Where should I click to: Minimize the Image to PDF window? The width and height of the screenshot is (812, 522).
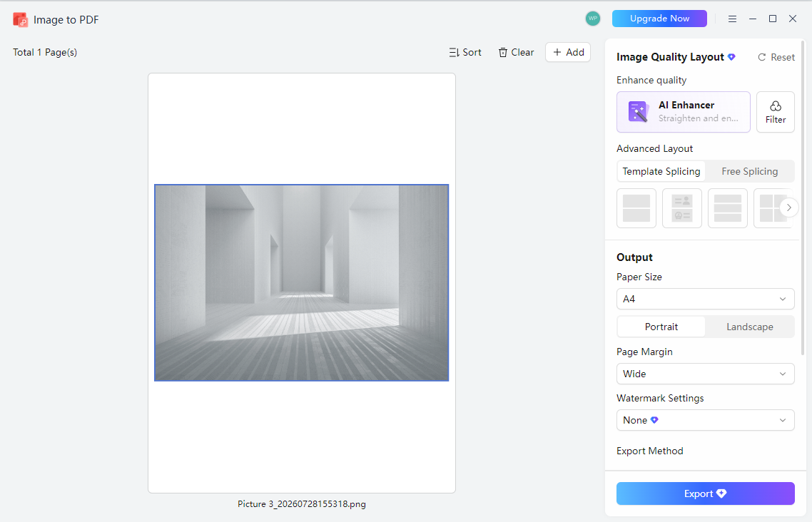[753, 19]
